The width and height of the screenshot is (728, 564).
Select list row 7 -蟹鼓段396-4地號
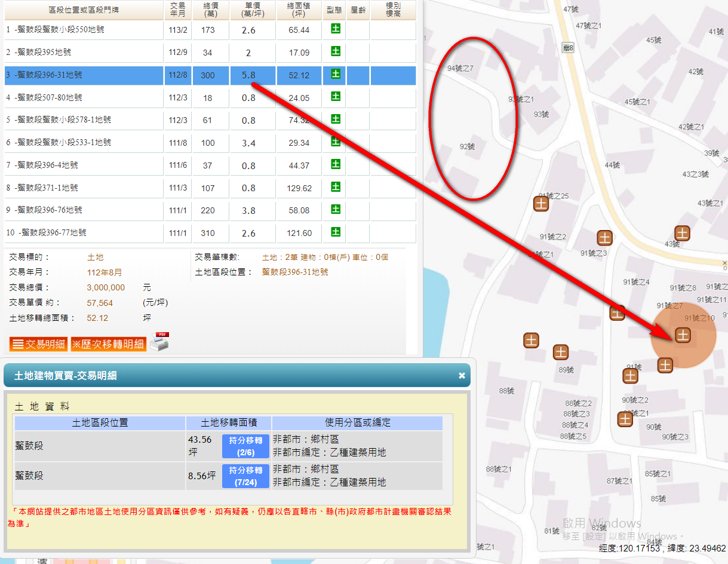[x=210, y=165]
